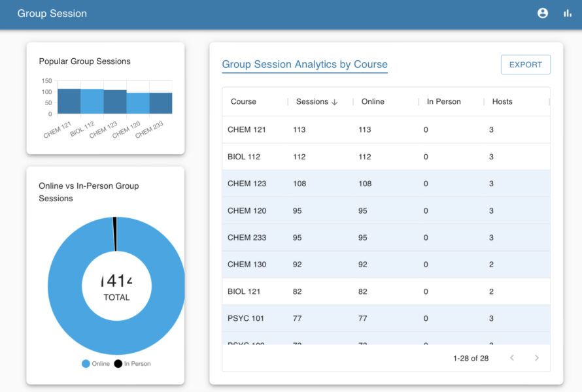
Task: Click the 150 y-axis tick label
Action: click(47, 81)
